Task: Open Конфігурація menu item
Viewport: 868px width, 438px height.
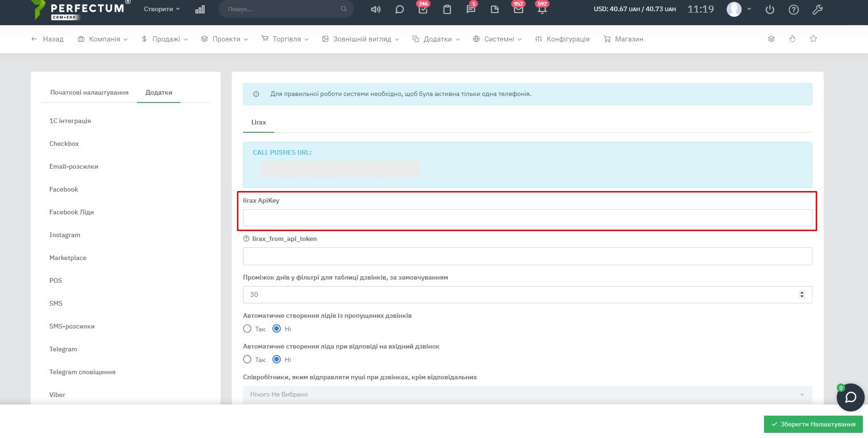Action: 562,39
